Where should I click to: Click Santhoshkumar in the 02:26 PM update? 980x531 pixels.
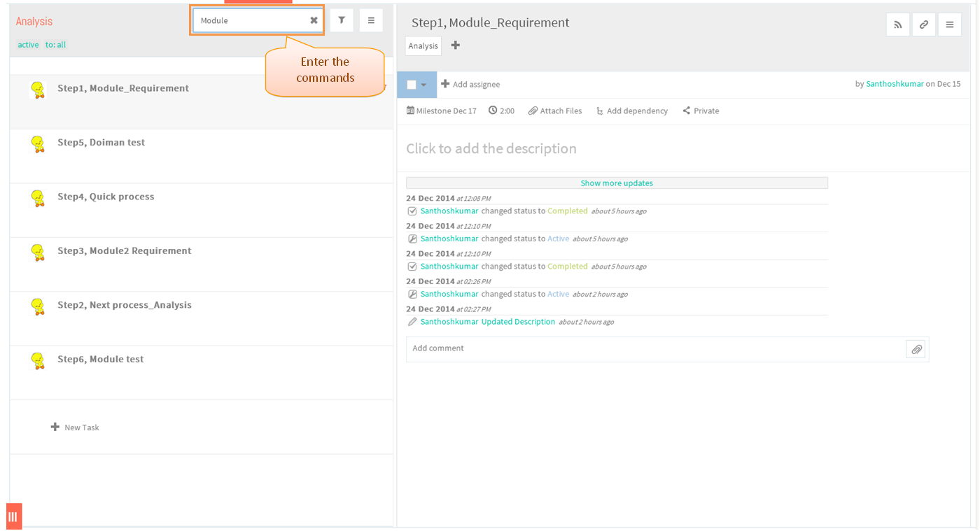point(449,294)
